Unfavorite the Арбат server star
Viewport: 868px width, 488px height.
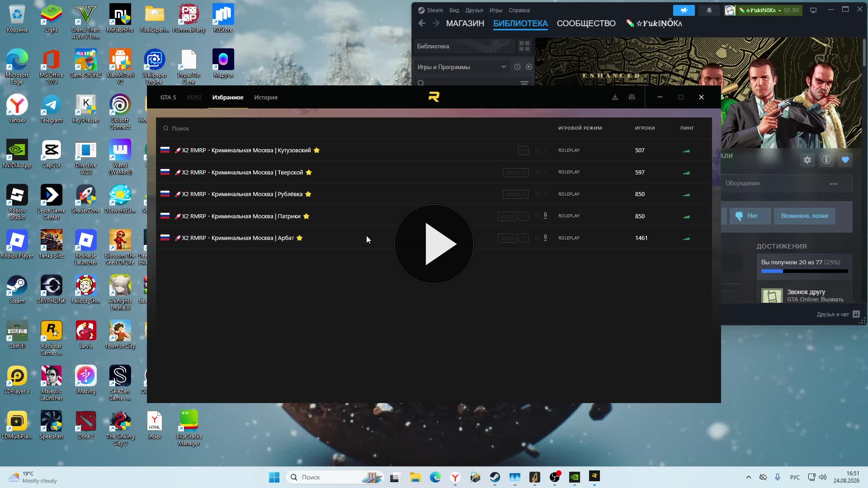pos(299,238)
